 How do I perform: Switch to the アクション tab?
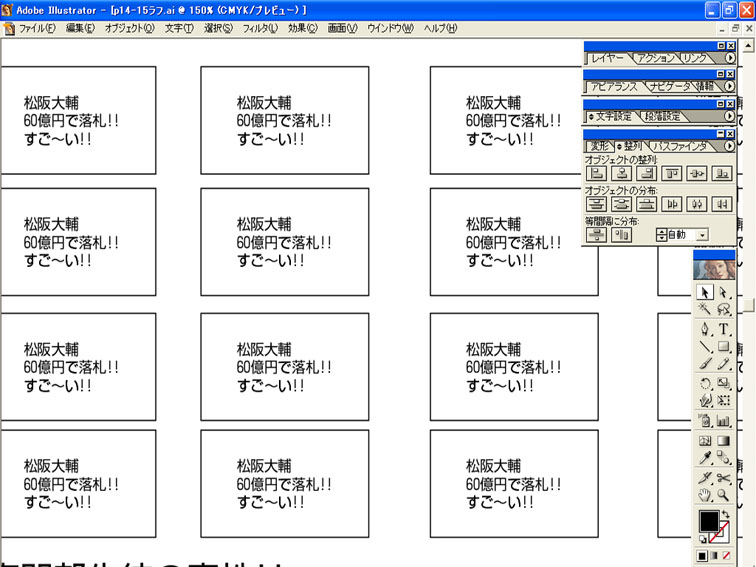coord(656,58)
